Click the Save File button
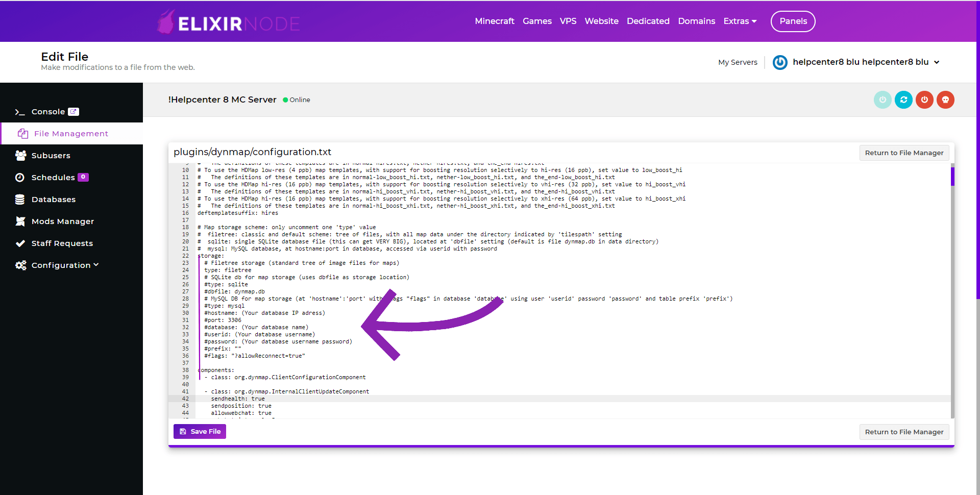Screen dimensions: 980x495 200,432
